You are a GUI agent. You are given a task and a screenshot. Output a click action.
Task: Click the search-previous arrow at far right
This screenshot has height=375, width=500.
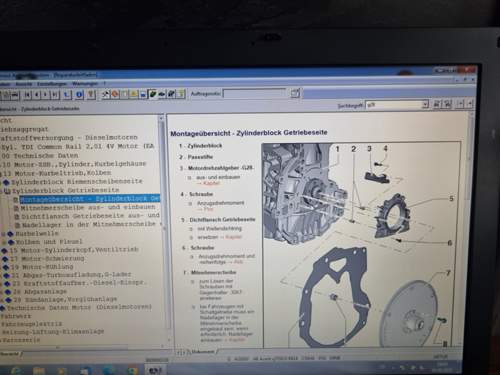[x=460, y=104]
